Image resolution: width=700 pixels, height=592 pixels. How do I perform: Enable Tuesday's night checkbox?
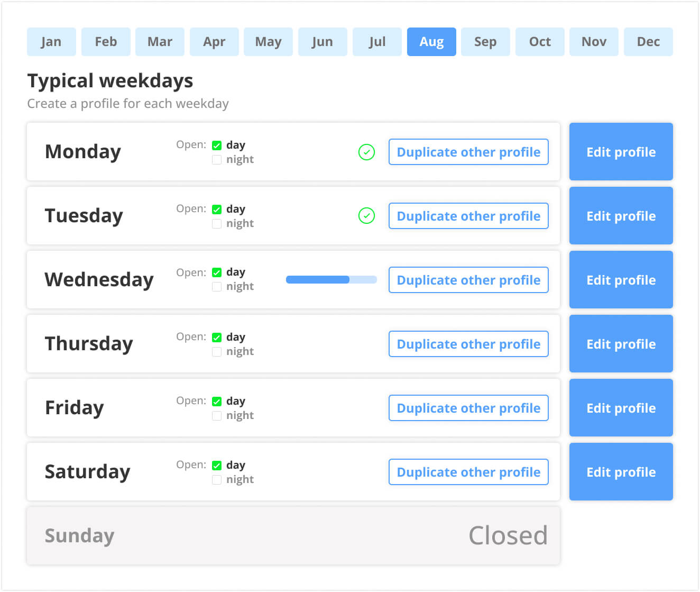tap(217, 223)
